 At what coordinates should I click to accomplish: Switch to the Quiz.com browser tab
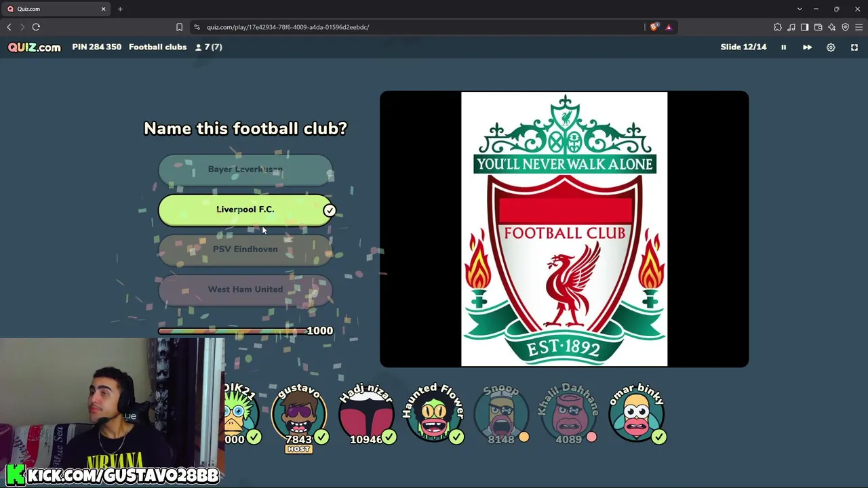56,9
